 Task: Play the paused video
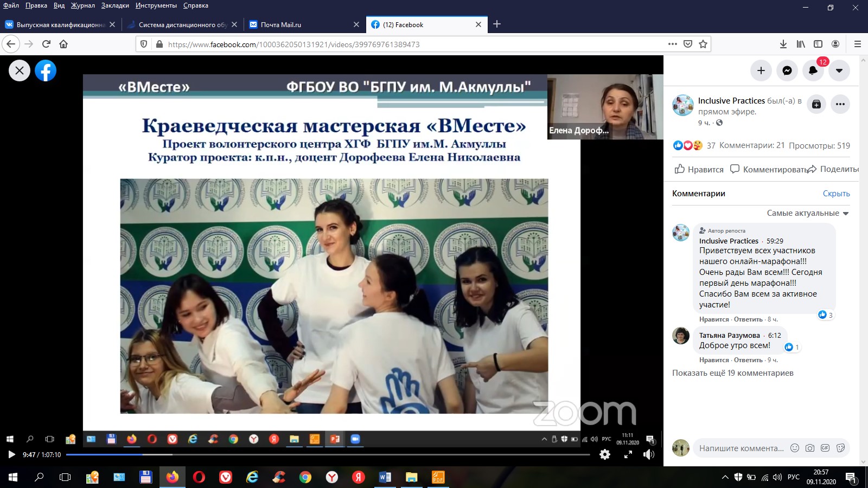(11, 455)
